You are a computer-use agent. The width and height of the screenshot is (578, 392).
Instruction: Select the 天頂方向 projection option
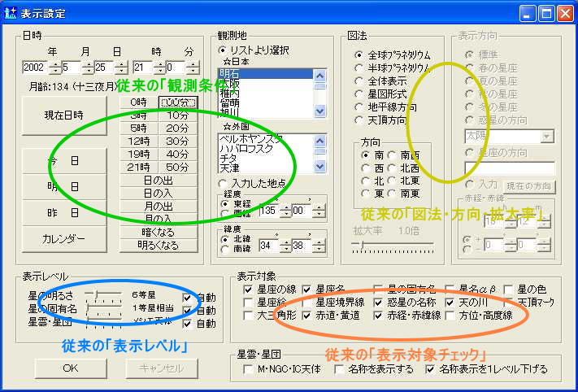(359, 120)
